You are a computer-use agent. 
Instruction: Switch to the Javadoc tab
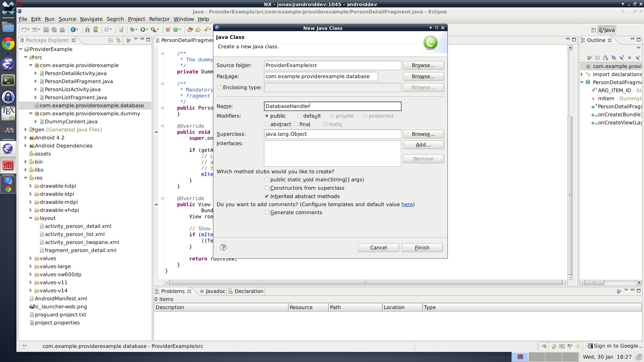point(213,291)
